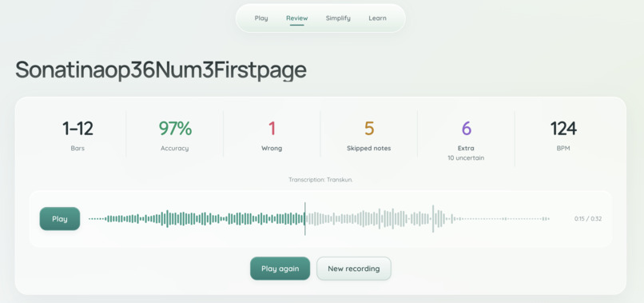Click the waveform playhead marker
Image resolution: width=644 pixels, height=303 pixels.
coord(304,219)
